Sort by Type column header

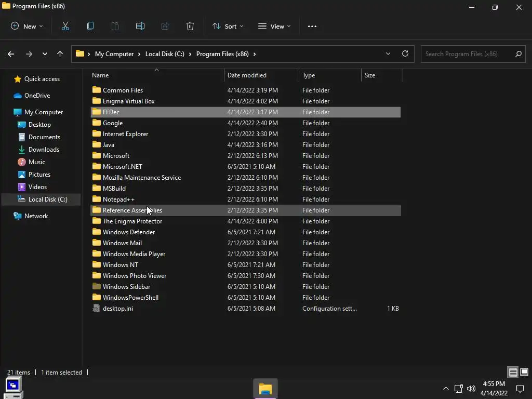point(330,75)
